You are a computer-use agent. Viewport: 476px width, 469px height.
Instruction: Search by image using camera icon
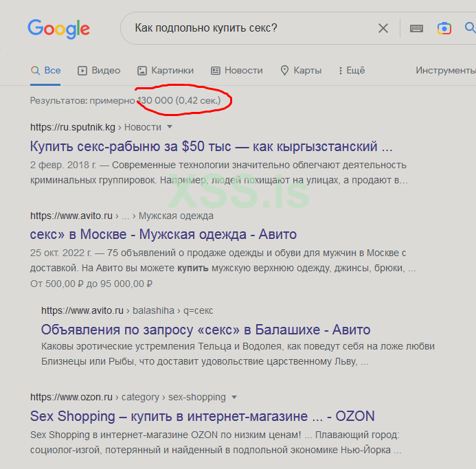tap(444, 29)
